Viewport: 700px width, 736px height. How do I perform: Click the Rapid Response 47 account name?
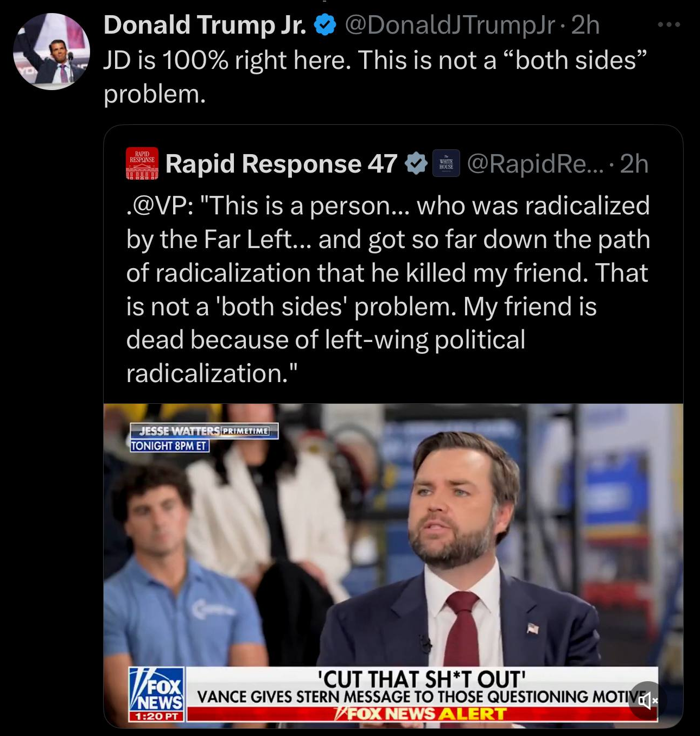[281, 163]
